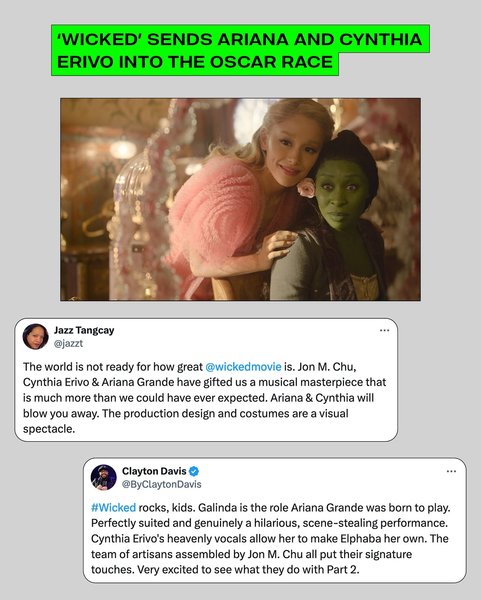Click the Clayton Davis display name
Viewport: 481px width, 600px height.
coord(154,471)
